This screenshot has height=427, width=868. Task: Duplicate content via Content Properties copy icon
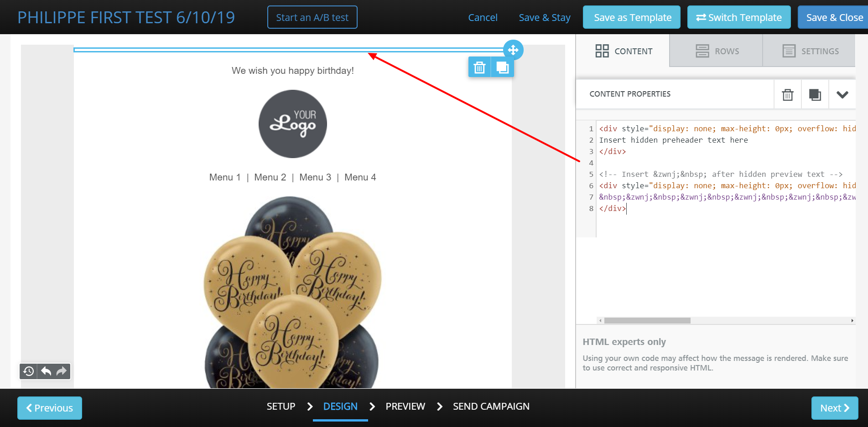pyautogui.click(x=815, y=94)
